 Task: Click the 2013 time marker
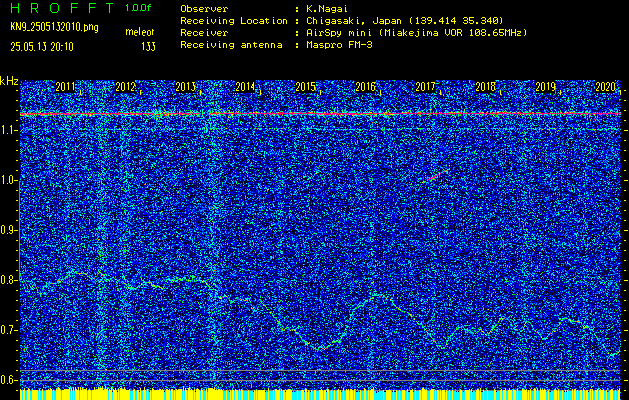185,87
